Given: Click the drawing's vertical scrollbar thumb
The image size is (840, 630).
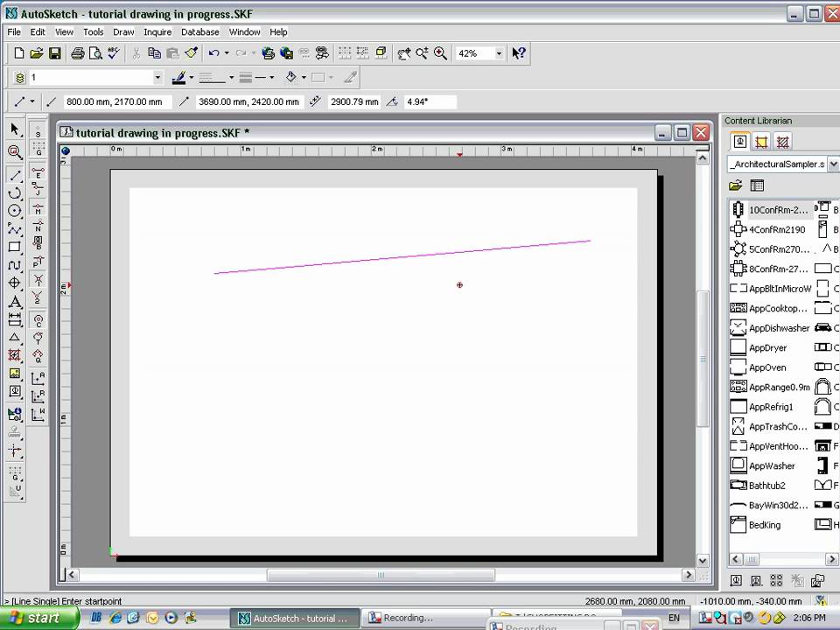Looking at the screenshot, I should click(x=703, y=359).
